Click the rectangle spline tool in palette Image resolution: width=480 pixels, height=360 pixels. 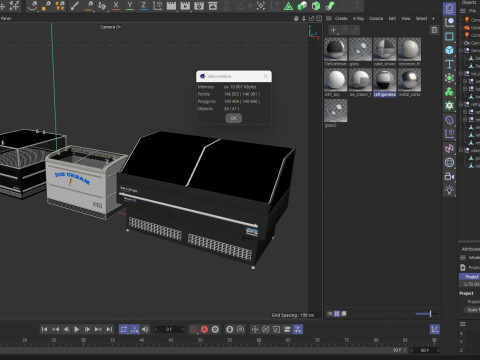tap(449, 36)
